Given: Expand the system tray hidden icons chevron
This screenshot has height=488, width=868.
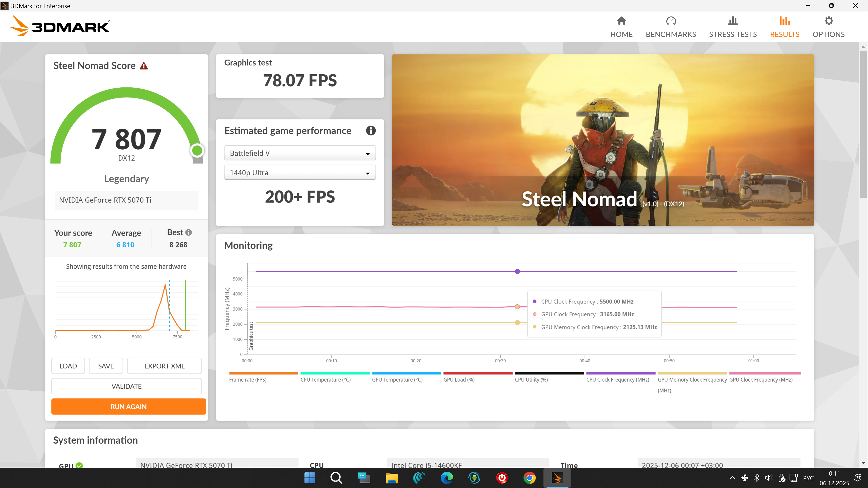Looking at the screenshot, I should click(732, 478).
